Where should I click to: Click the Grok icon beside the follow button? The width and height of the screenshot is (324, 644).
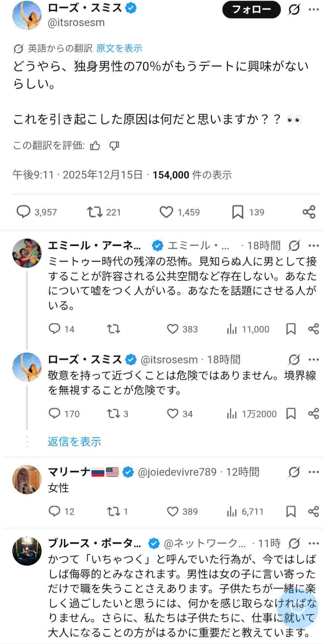294,10
